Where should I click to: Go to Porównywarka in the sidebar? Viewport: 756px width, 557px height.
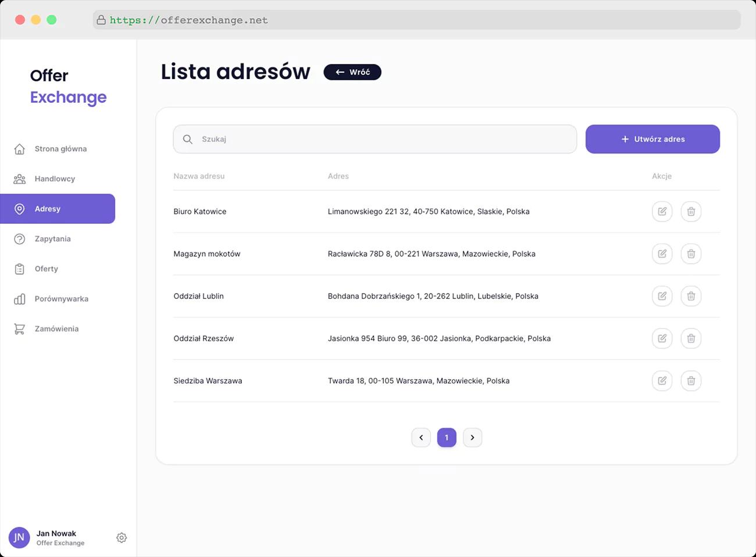pyautogui.click(x=61, y=299)
